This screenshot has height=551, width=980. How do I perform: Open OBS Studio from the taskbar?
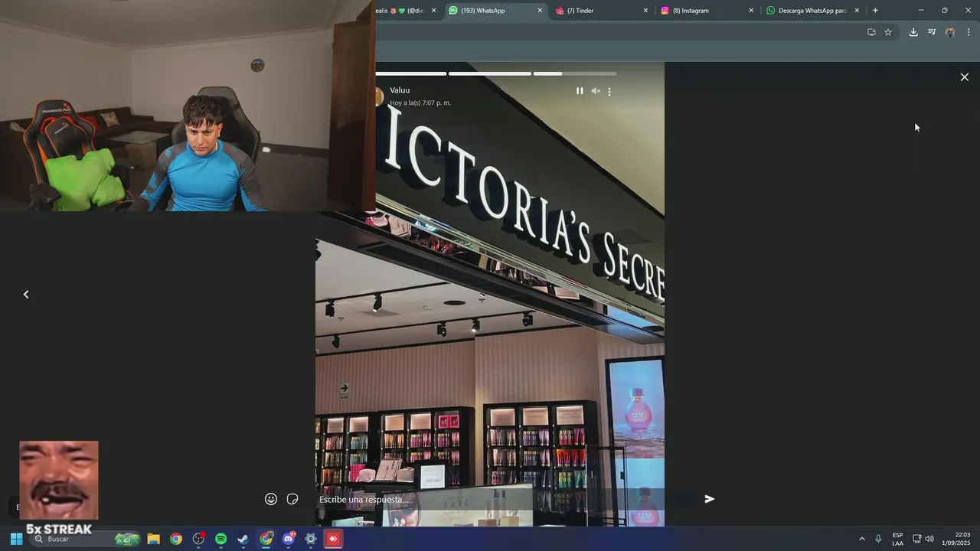coord(198,539)
